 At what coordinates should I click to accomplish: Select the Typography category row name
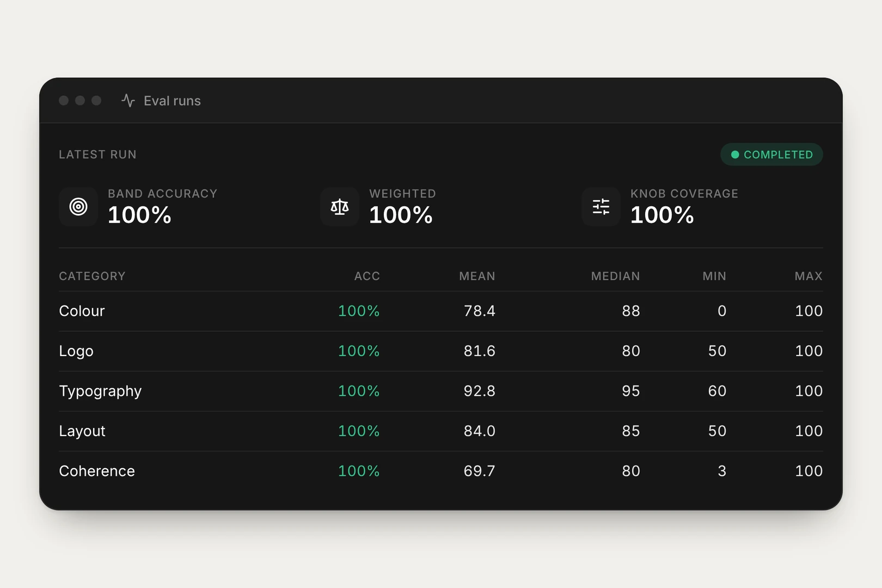[100, 391]
